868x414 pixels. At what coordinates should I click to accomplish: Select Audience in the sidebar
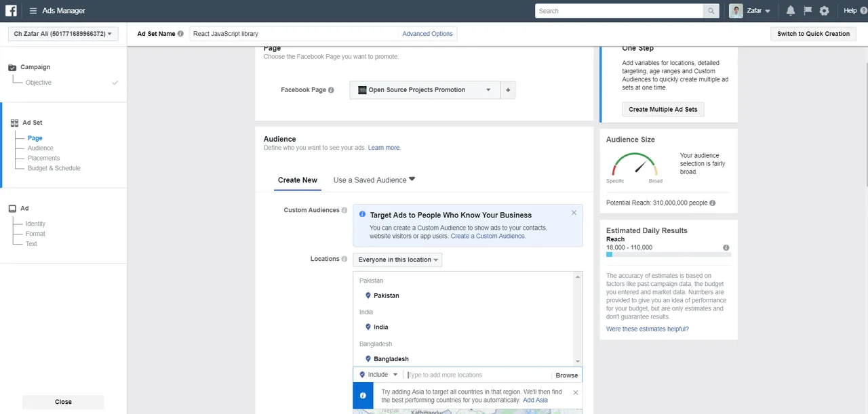point(41,148)
